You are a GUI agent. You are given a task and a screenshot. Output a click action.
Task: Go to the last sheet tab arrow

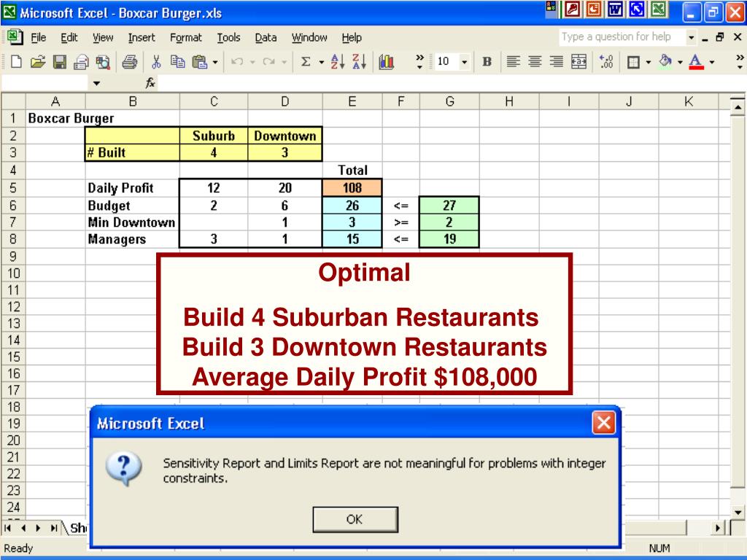(x=54, y=528)
